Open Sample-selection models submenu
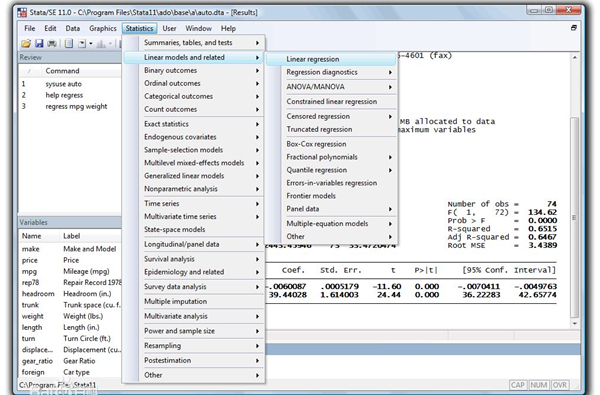This screenshot has width=600, height=395. pyautogui.click(x=193, y=150)
